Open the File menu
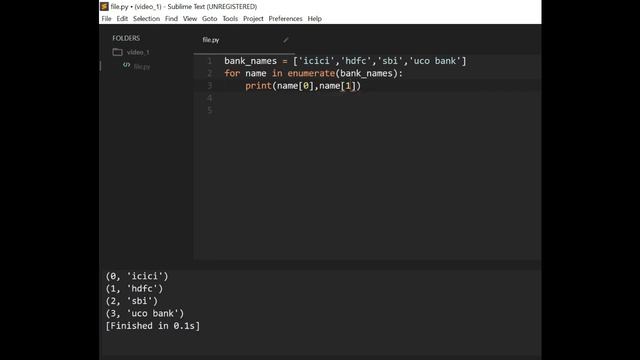 coord(106,19)
